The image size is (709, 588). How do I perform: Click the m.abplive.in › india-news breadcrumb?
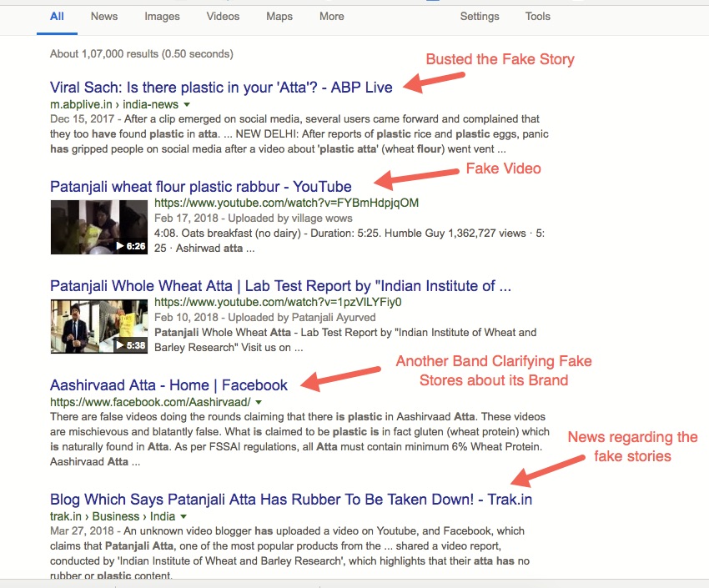pos(114,104)
